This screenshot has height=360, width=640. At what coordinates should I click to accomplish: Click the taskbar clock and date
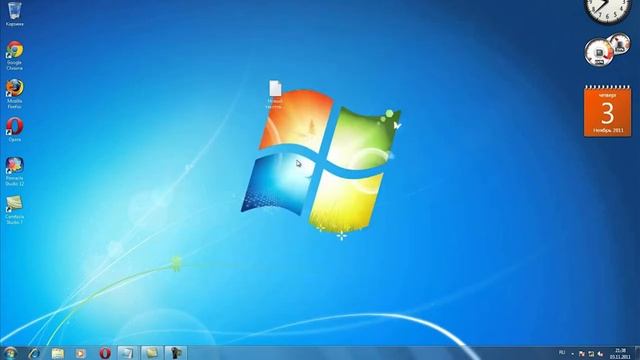pos(620,353)
